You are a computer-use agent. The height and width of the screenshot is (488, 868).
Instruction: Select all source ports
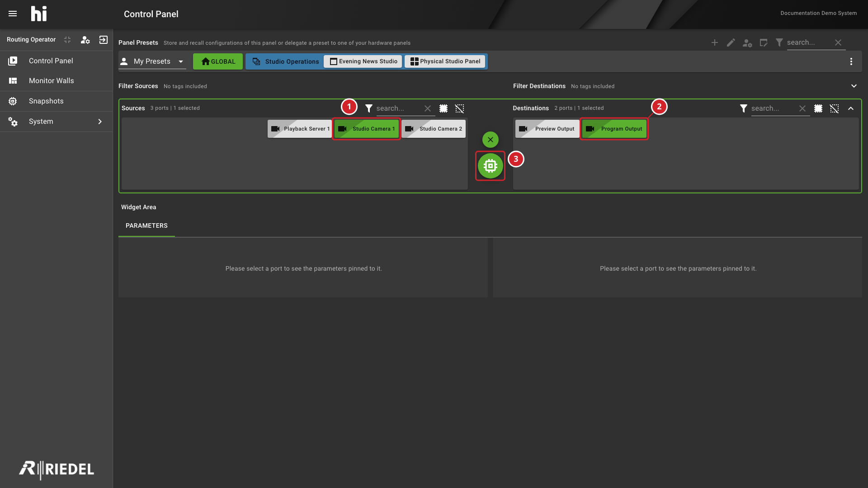click(x=443, y=108)
